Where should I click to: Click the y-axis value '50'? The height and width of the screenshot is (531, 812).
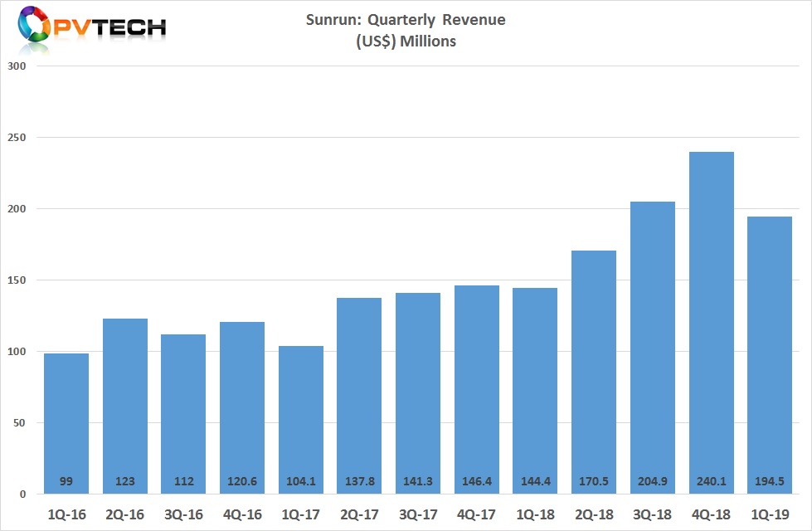click(19, 423)
